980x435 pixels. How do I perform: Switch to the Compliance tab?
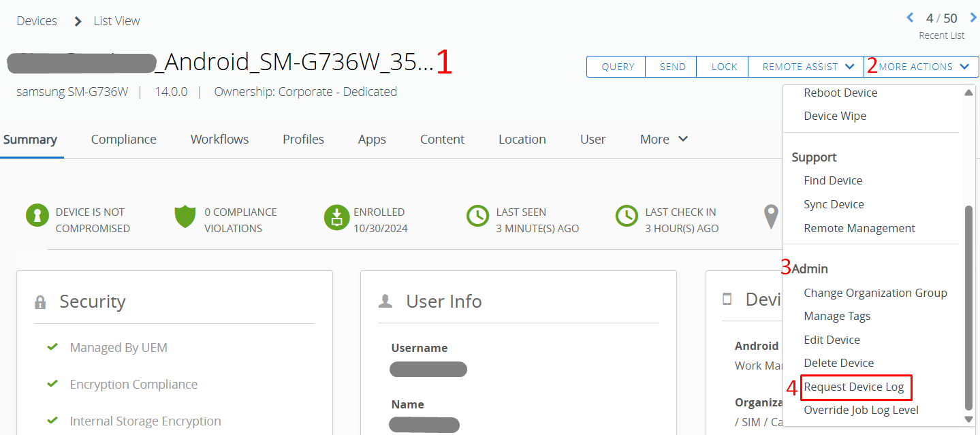coord(123,140)
